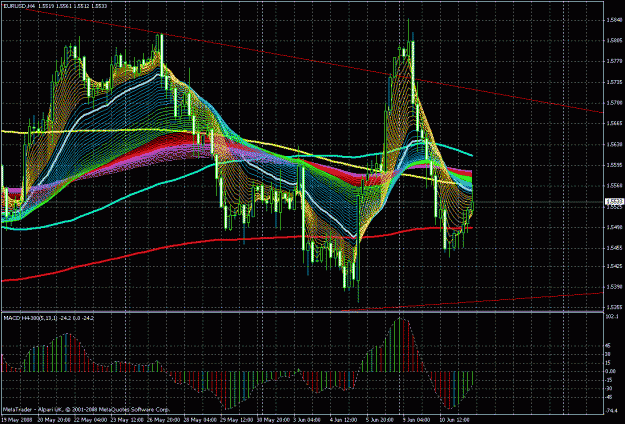Select the 1.5630 price scale label
Screen dimensions: 625x424
point(613,144)
